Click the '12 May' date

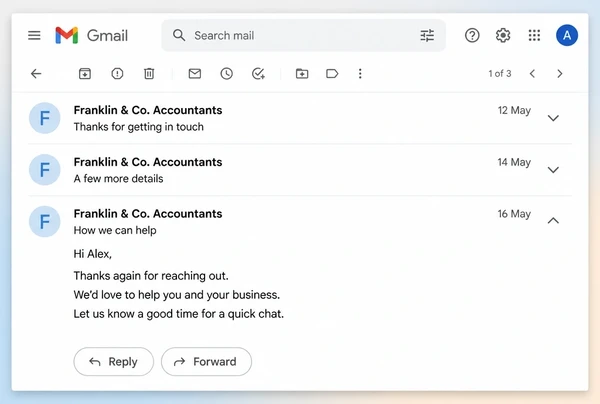tap(514, 111)
